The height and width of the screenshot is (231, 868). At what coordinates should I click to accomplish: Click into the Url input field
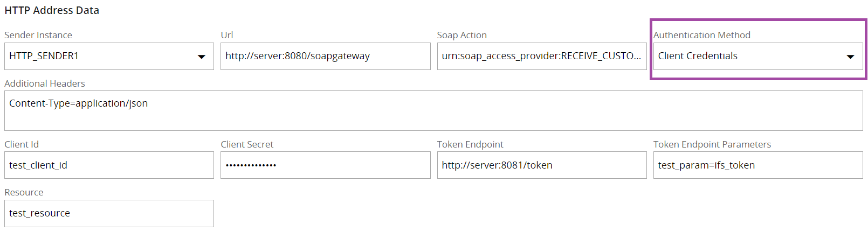325,56
